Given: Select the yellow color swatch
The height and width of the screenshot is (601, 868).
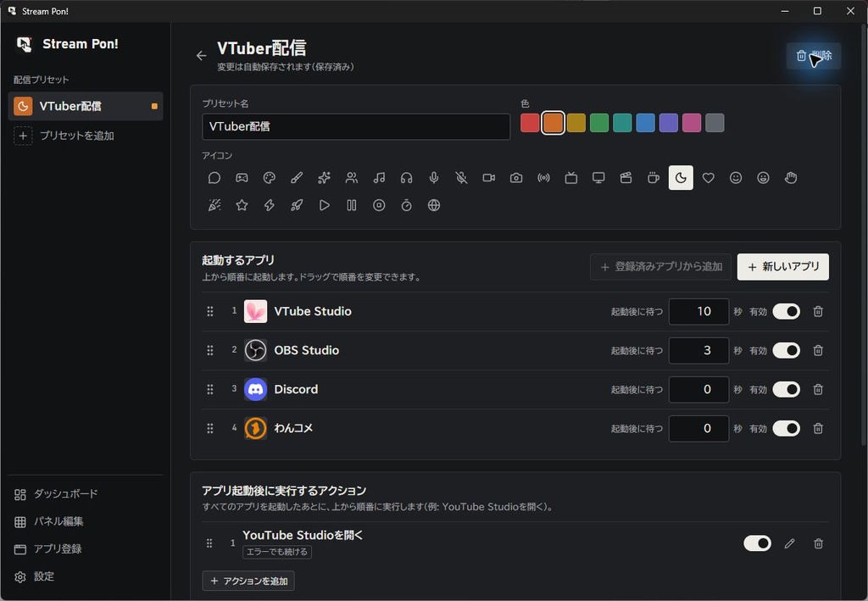Looking at the screenshot, I should (x=576, y=123).
